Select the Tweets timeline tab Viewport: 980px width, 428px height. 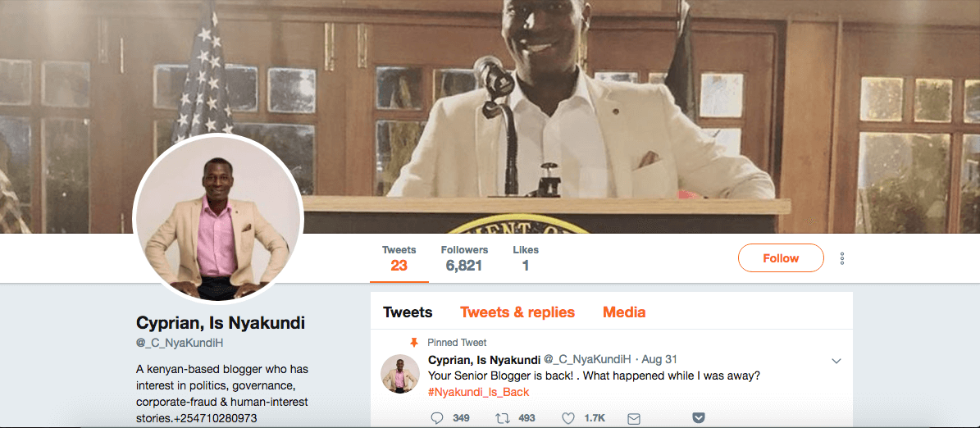(x=408, y=312)
